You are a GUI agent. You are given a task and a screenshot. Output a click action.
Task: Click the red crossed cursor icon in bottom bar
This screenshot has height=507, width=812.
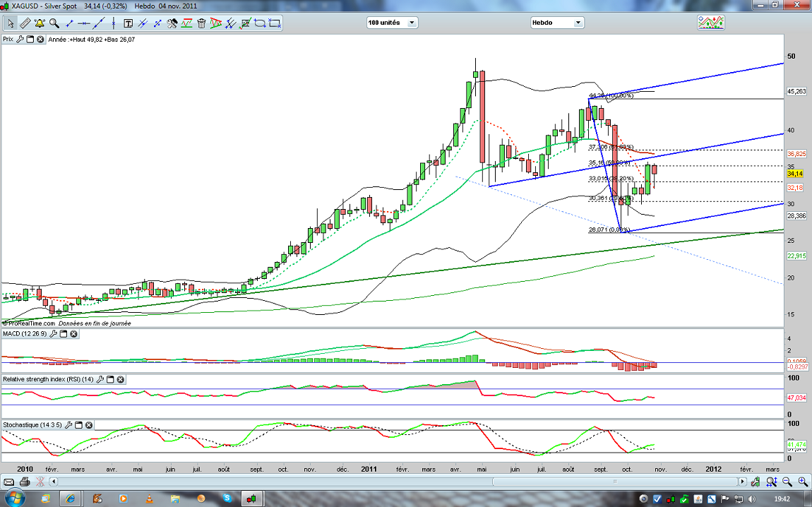[x=40, y=482]
